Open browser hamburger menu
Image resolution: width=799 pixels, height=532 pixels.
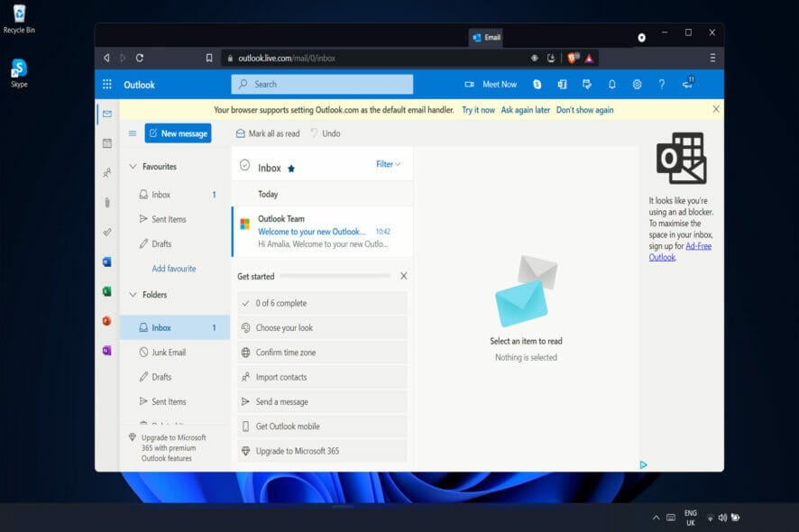tap(712, 58)
